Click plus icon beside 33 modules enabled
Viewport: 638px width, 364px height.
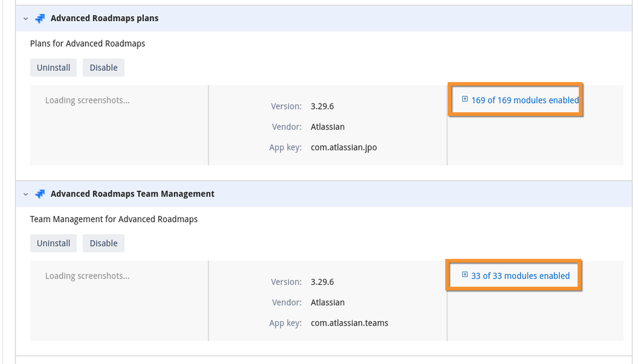(x=465, y=275)
